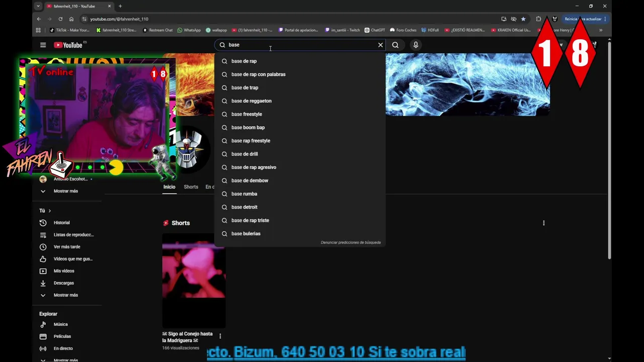Open a new browser tab
644x362 pixels.
(x=120, y=6)
